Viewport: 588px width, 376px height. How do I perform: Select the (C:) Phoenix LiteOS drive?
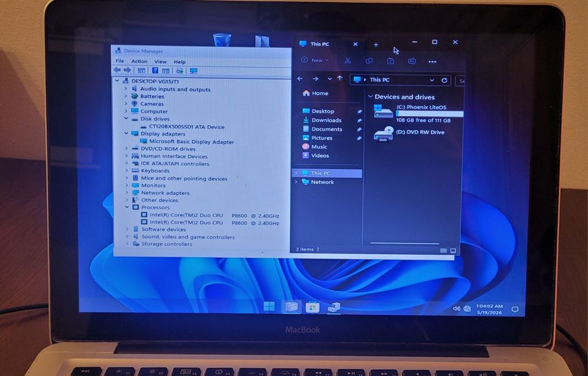(418, 114)
